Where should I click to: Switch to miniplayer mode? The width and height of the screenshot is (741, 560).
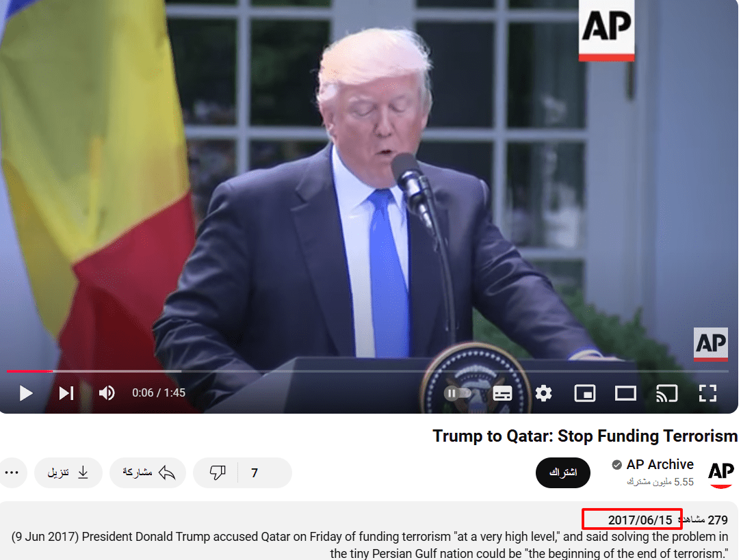[x=584, y=393]
